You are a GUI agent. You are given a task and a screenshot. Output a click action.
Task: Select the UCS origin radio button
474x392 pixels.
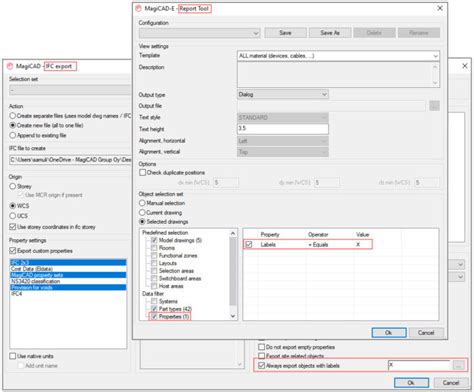pos(13,216)
